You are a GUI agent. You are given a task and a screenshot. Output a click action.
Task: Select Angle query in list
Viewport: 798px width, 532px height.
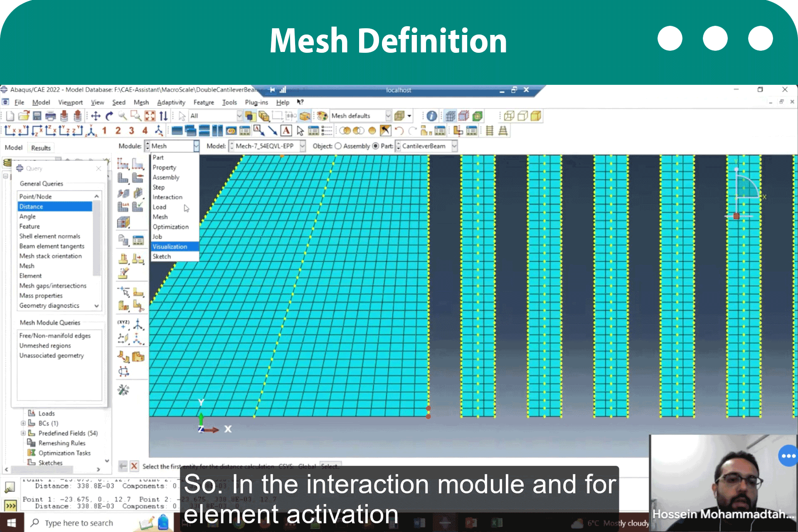coord(55,217)
